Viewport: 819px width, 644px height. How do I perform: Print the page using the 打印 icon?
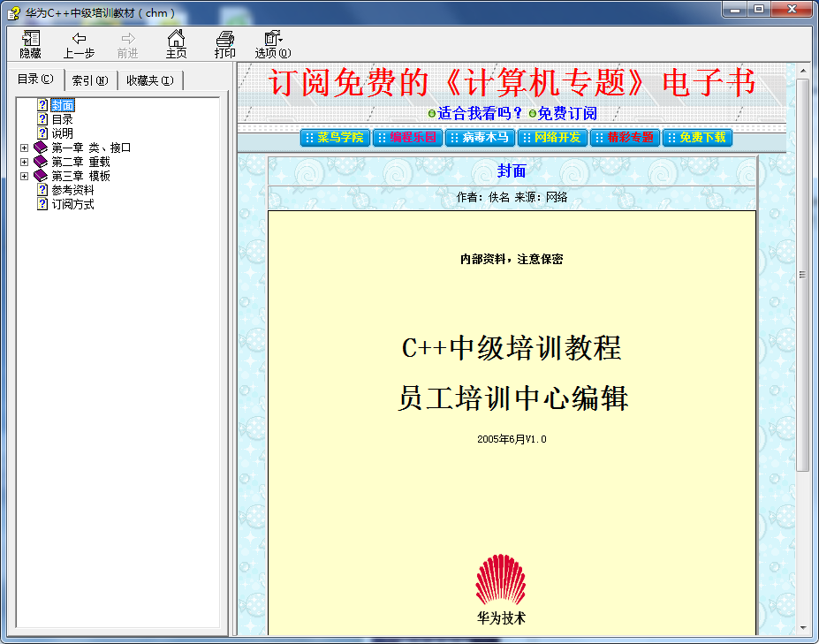(x=225, y=39)
